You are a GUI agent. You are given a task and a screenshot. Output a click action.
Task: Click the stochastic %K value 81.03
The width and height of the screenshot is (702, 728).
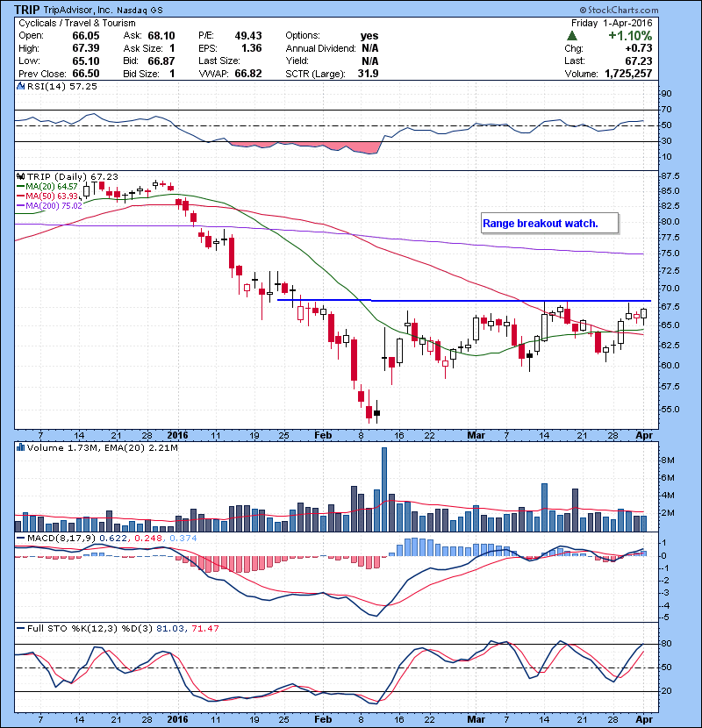click(x=169, y=628)
